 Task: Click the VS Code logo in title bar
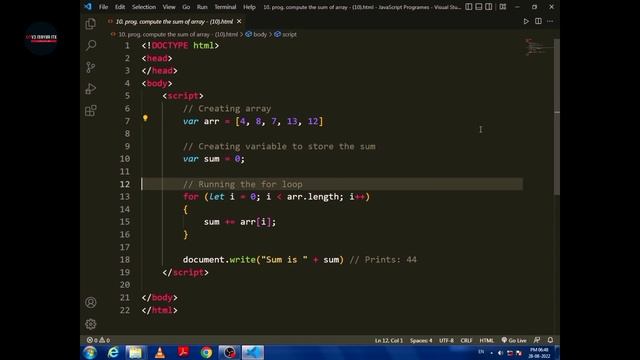(88, 7)
